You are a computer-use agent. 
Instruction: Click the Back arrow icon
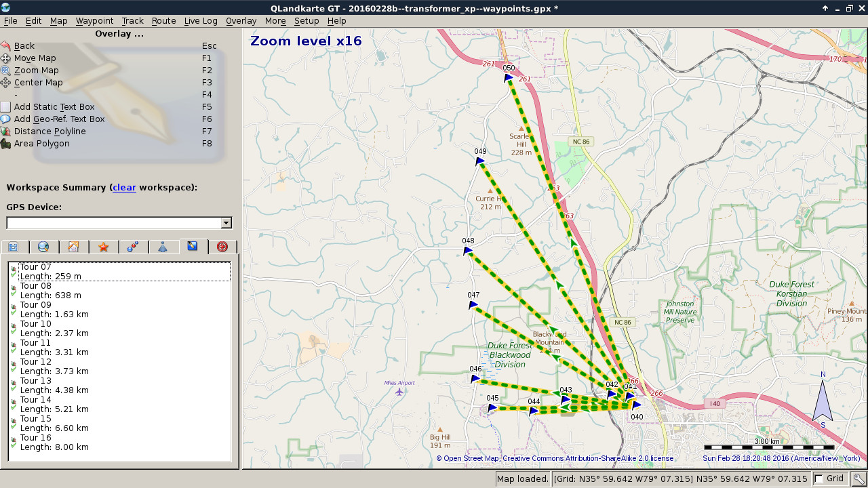click(6, 46)
